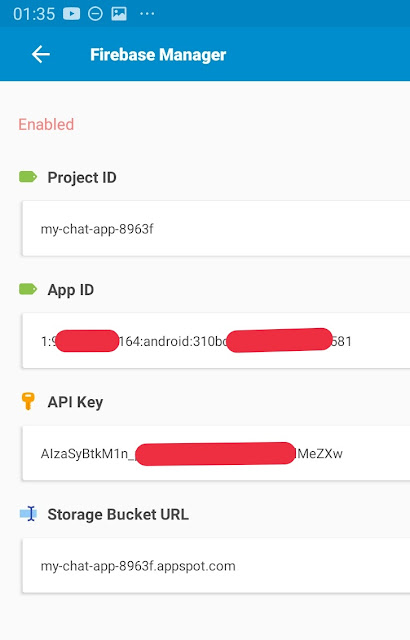Focus the App ID input field
This screenshot has width=410, height=640.
tap(216, 341)
